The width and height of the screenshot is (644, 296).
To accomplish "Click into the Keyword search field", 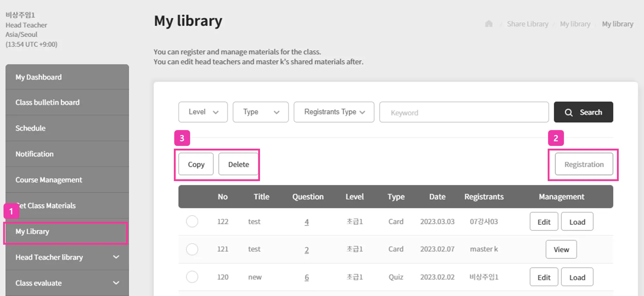I will (464, 112).
